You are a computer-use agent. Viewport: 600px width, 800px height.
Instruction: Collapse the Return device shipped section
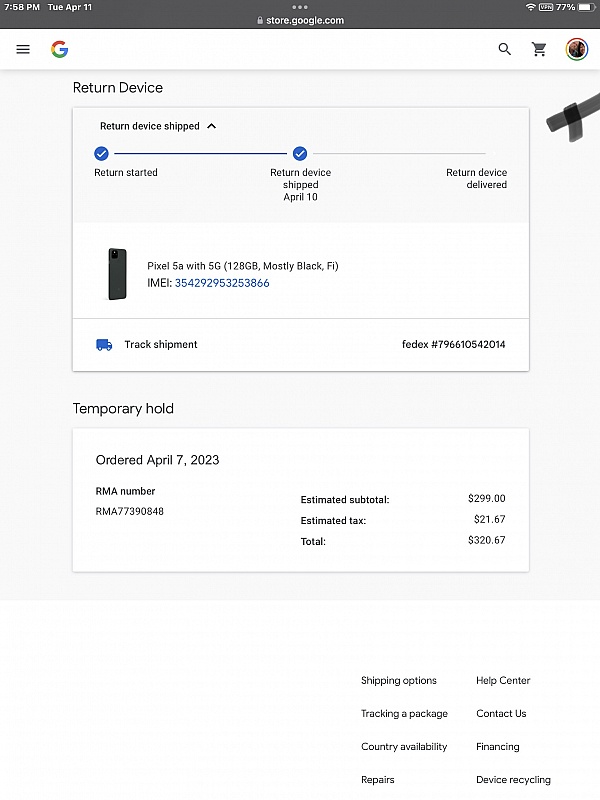(x=211, y=126)
